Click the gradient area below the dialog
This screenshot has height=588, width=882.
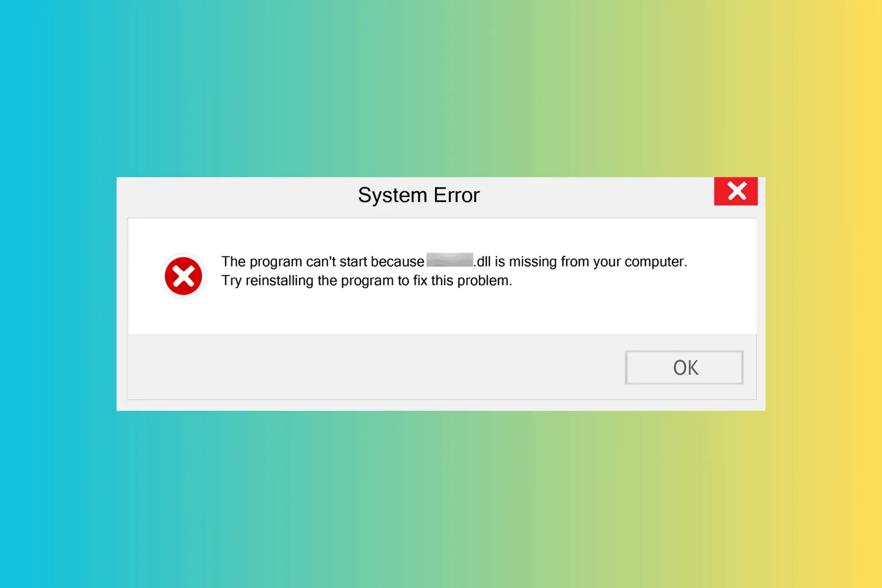click(x=441, y=500)
